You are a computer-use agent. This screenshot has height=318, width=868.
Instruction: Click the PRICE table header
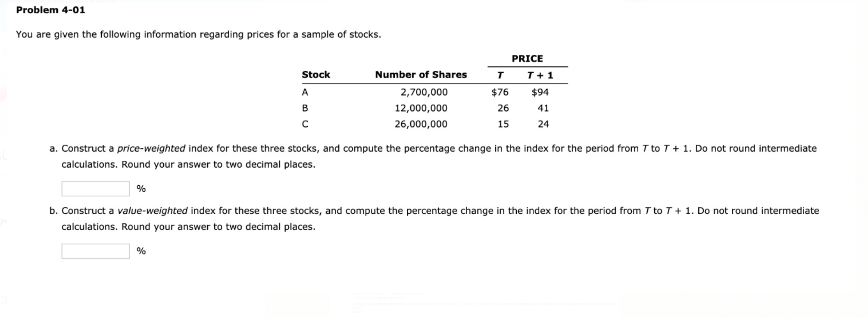tap(527, 58)
